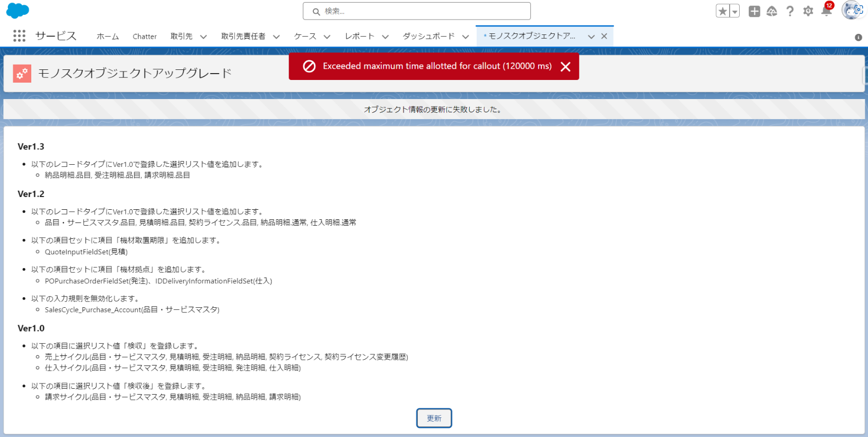
Task: Close the モノスクオブジェクトアップグレード tab
Action: (x=604, y=37)
